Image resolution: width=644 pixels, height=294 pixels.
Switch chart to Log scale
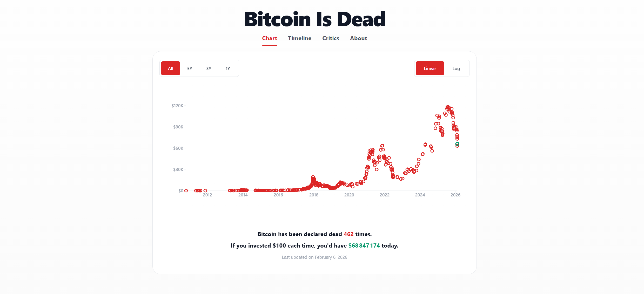456,69
